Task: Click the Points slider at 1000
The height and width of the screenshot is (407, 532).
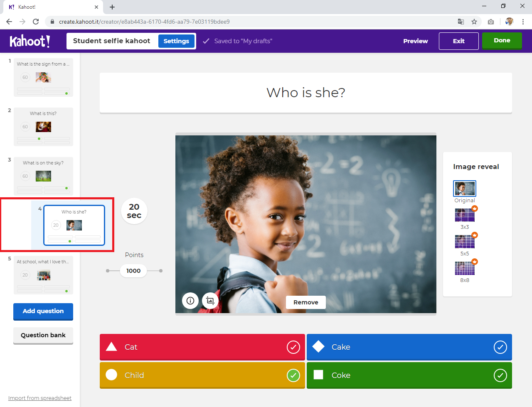Action: pos(133,271)
